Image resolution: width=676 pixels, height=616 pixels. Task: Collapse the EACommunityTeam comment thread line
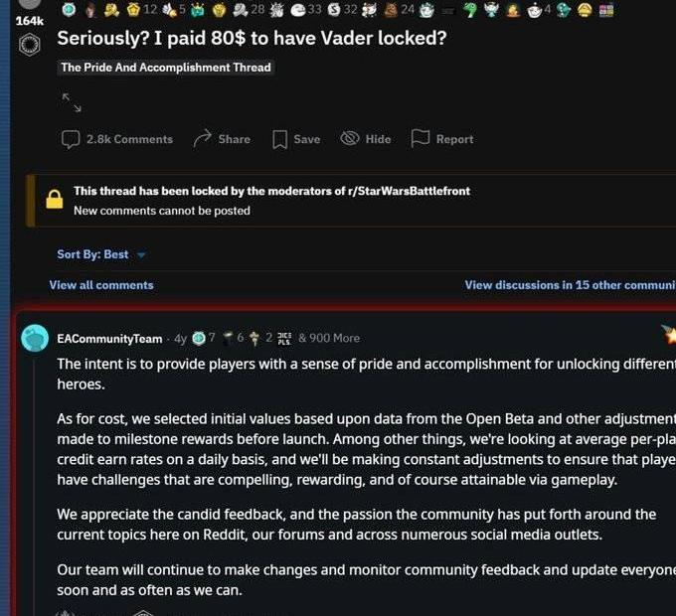click(35, 485)
